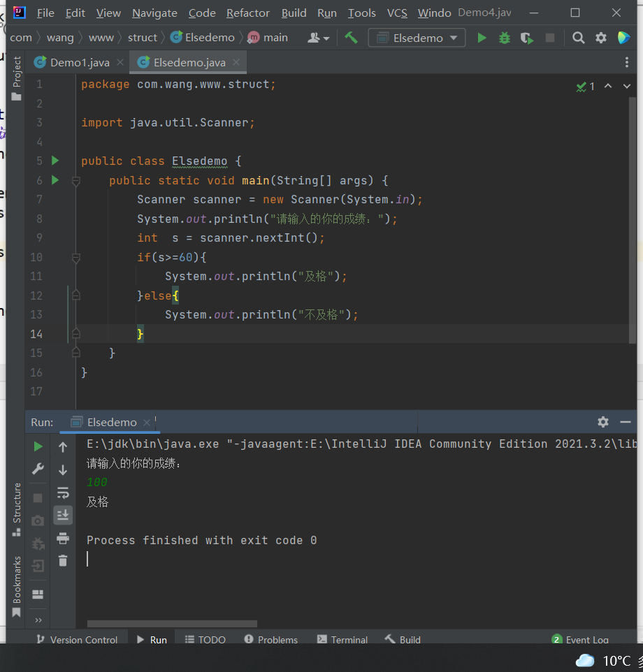Toggle fold marker on line 14
The height and width of the screenshot is (672, 643).
76,333
